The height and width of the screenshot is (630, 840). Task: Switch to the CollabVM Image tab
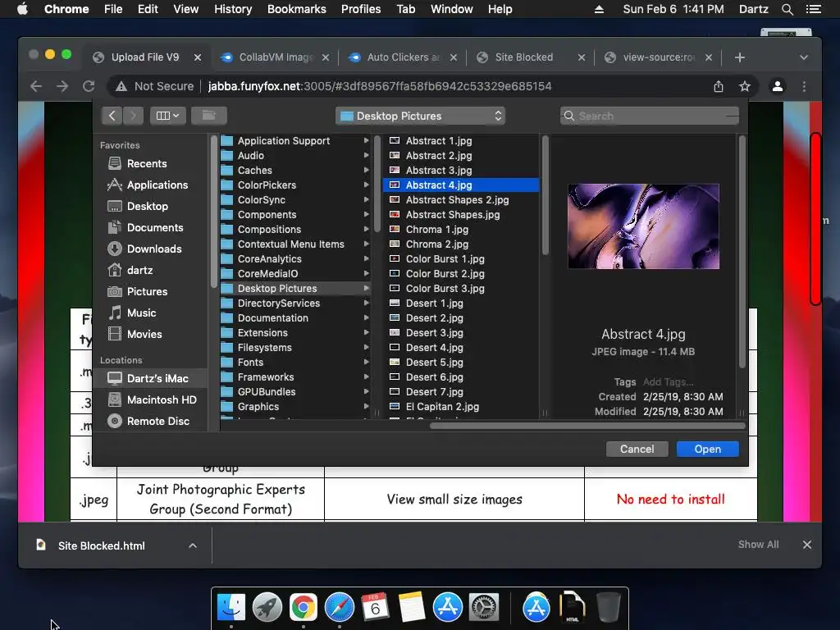[x=276, y=57]
